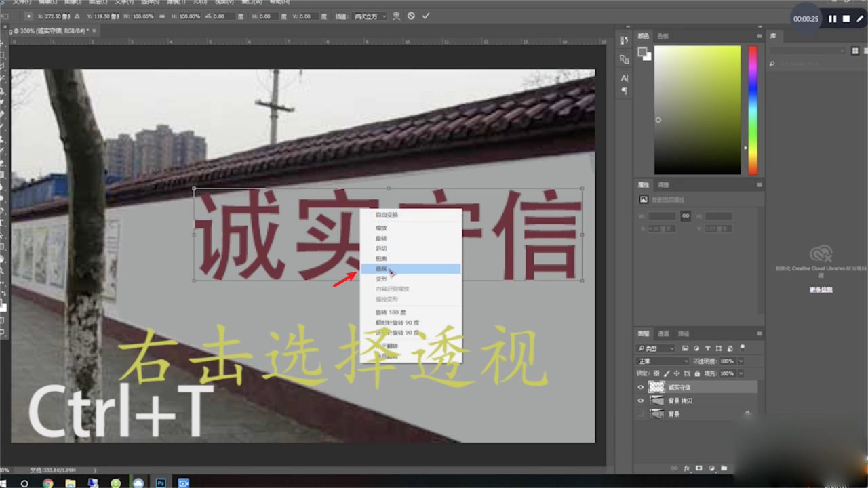Toggle relative positioning triangle icon in options bar
Screen dimensions: 868x488
point(76,16)
